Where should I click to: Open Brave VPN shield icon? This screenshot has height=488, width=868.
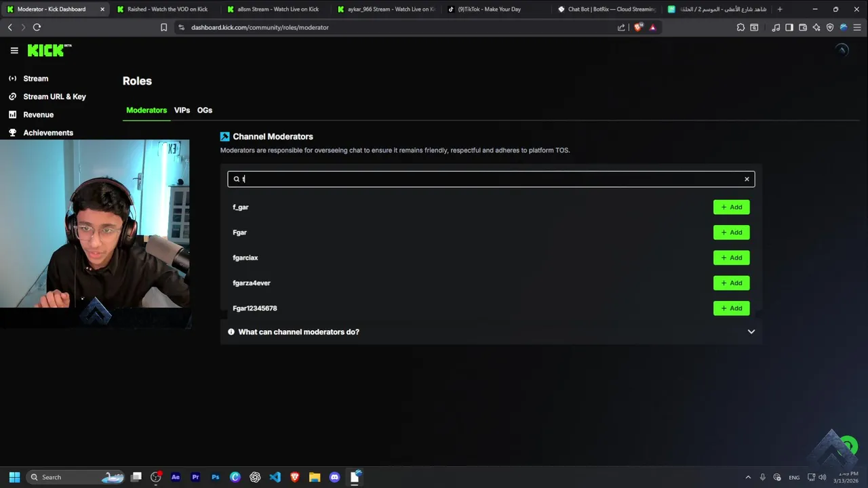[830, 27]
